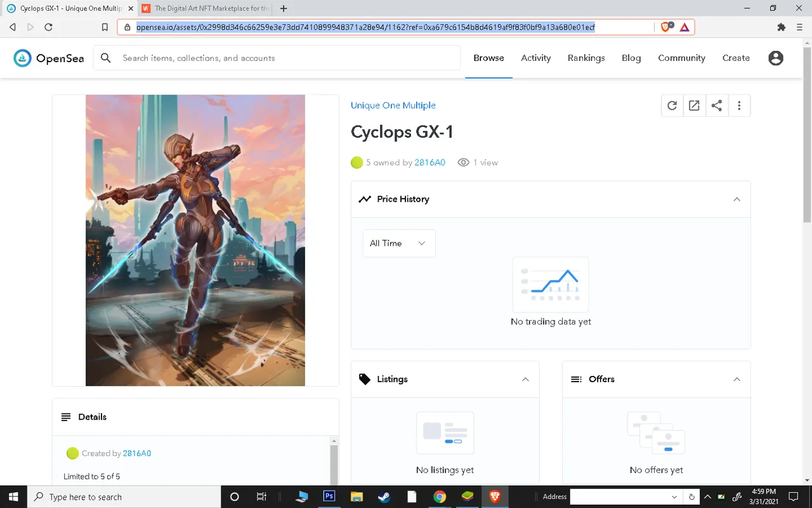The image size is (812, 508).
Task: Open the Community nav item
Action: click(x=681, y=58)
